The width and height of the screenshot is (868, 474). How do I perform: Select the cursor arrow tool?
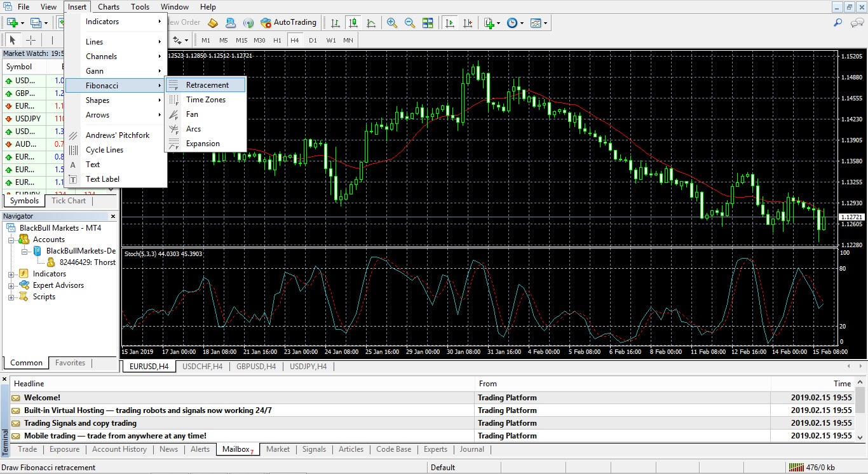[13, 40]
